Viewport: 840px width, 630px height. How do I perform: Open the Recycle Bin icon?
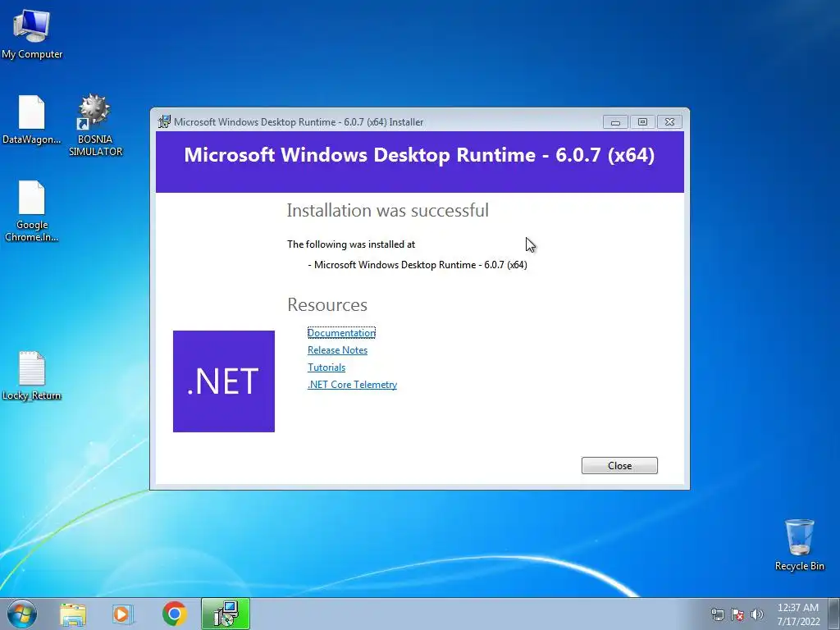[799, 545]
